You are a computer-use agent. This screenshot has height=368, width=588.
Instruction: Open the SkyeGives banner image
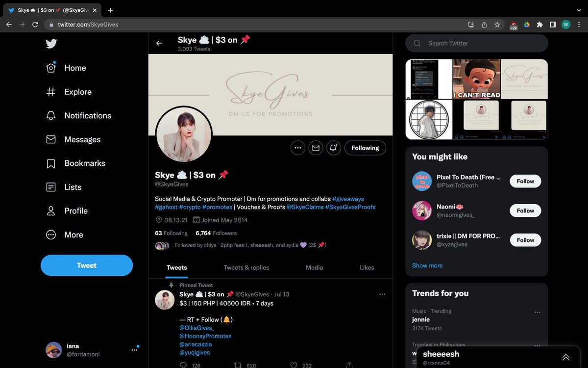tap(270, 94)
